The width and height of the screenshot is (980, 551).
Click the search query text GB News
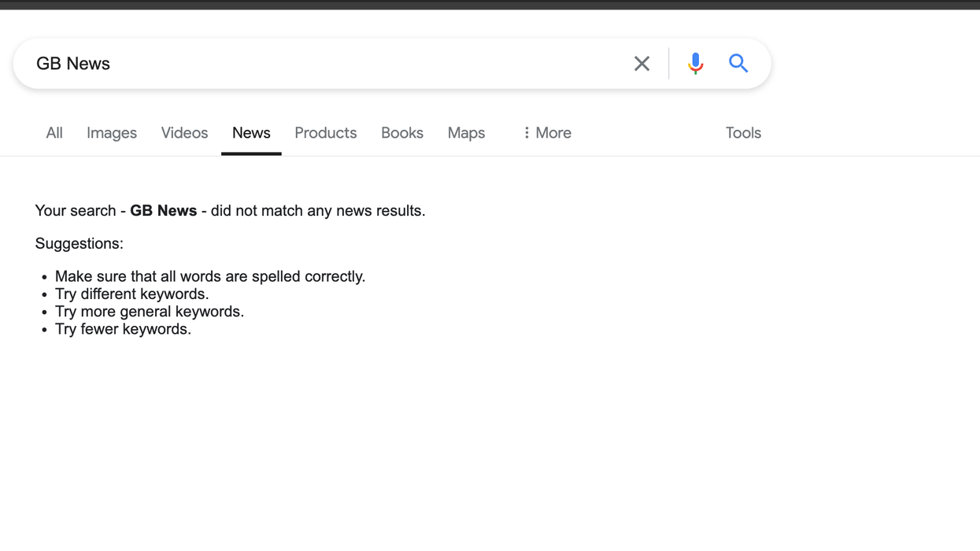pos(72,63)
